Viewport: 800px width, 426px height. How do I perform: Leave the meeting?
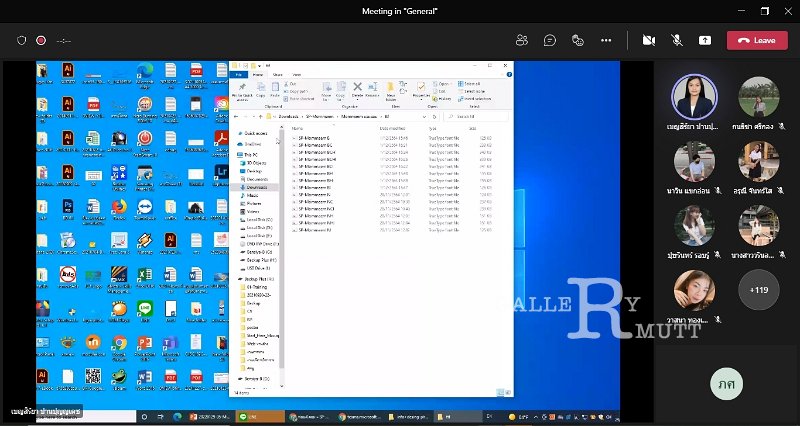click(757, 40)
